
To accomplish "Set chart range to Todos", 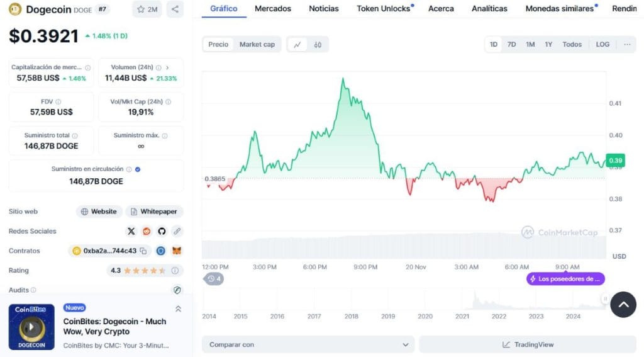I will coord(572,45).
